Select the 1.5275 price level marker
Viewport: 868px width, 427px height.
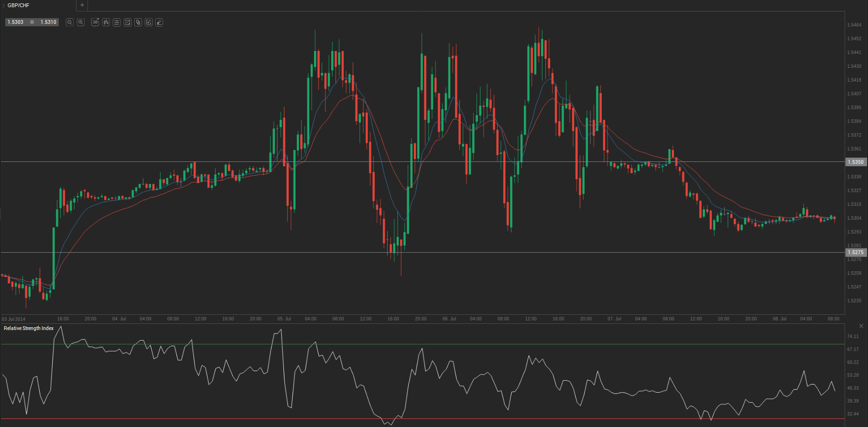click(856, 253)
